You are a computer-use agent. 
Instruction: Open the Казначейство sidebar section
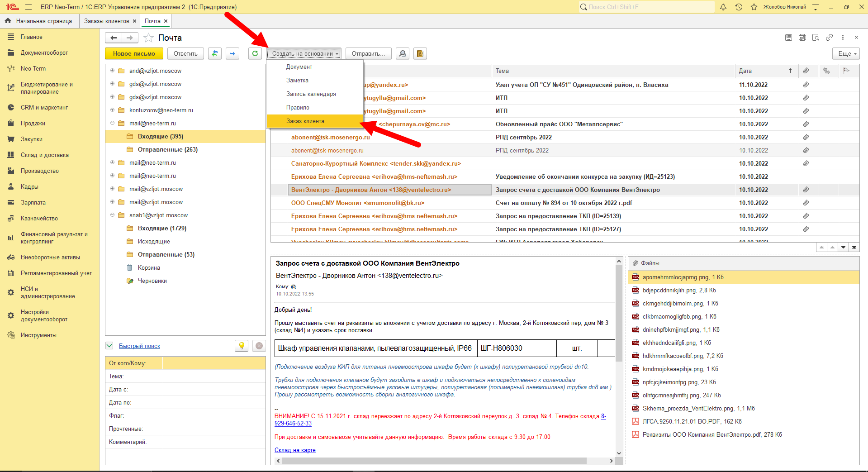tap(39, 218)
